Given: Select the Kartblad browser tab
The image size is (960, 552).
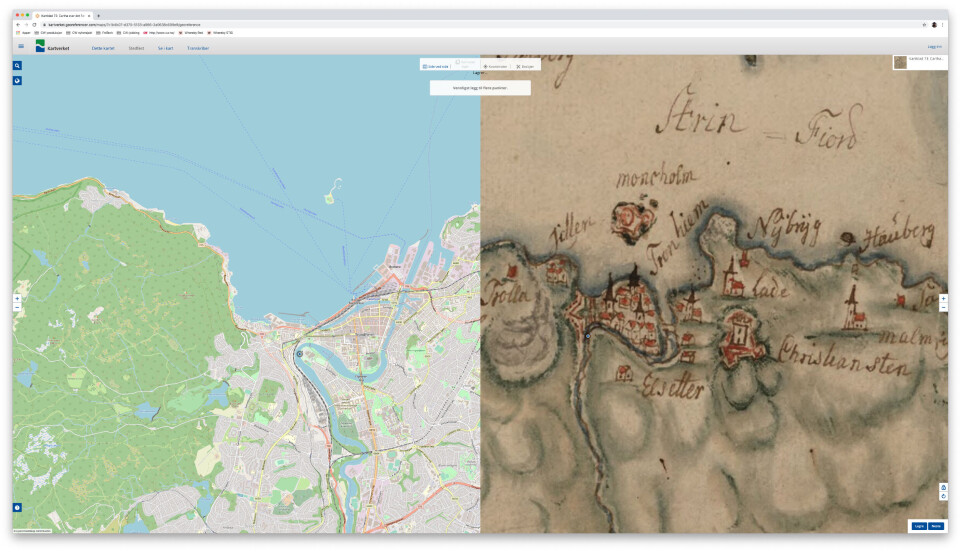Looking at the screenshot, I should [x=61, y=15].
